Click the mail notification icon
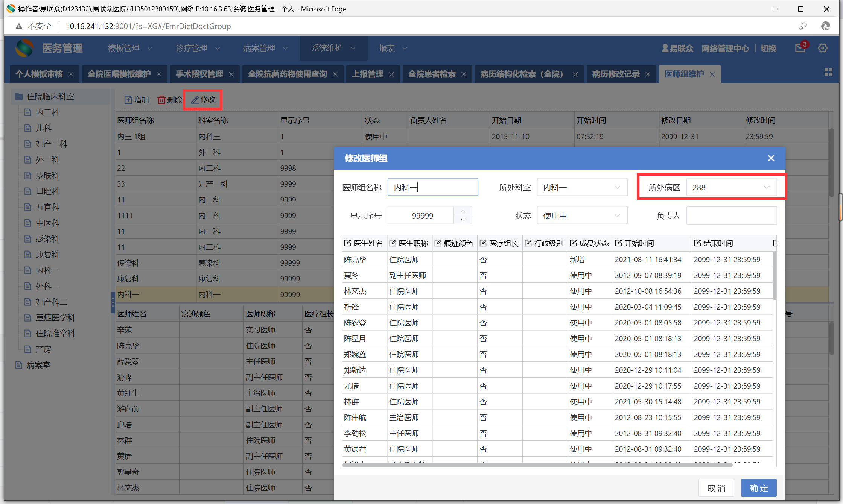 800,48
